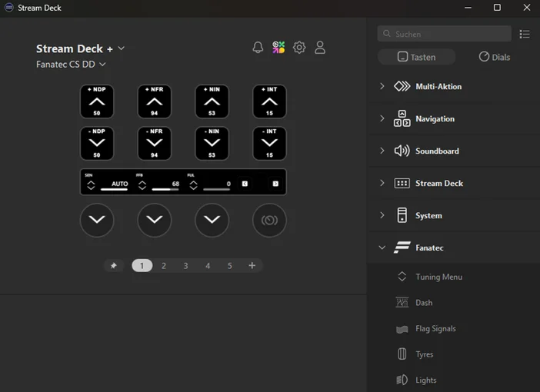Click the FUL 0 slider bar
The height and width of the screenshot is (392, 540).
click(x=217, y=189)
